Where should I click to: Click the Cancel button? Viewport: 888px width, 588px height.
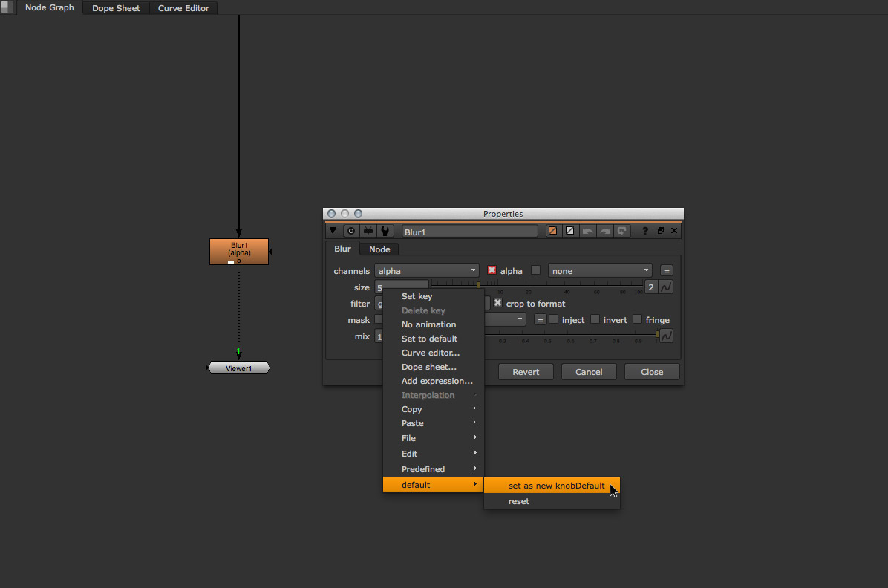pos(589,372)
